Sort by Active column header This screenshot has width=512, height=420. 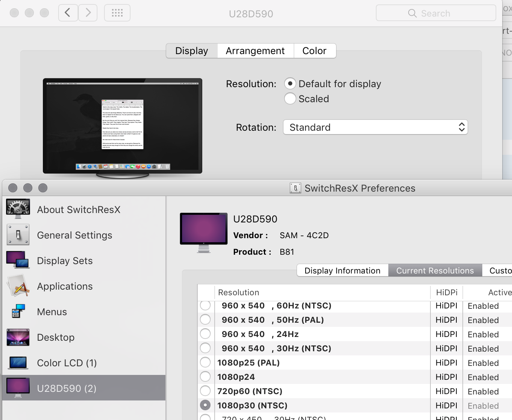click(488, 292)
